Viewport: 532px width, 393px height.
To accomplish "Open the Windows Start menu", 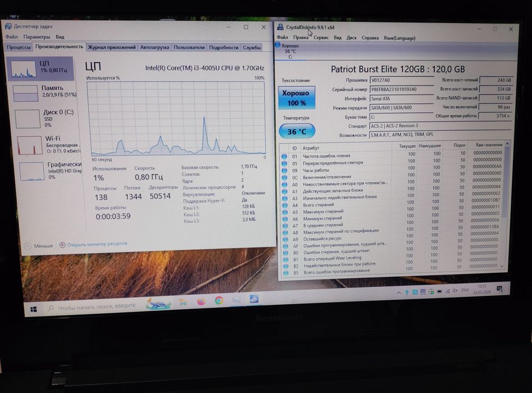I will point(34,309).
